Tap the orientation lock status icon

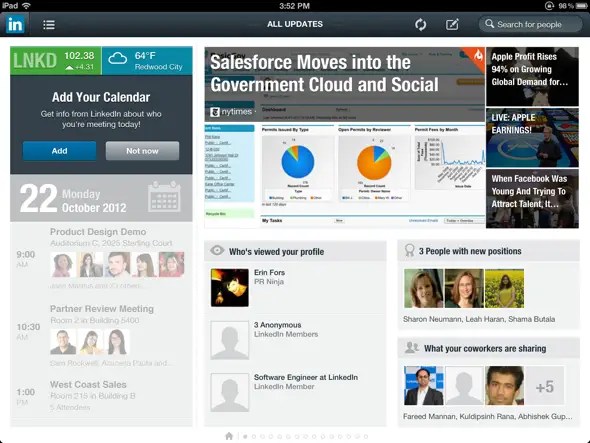pyautogui.click(x=549, y=6)
